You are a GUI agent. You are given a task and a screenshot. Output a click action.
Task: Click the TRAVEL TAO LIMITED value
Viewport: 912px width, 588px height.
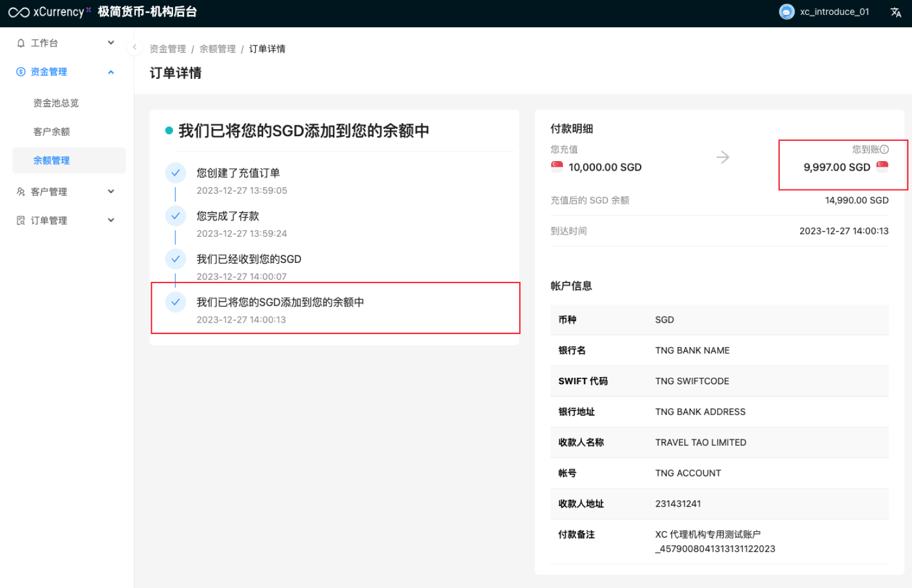tap(700, 442)
